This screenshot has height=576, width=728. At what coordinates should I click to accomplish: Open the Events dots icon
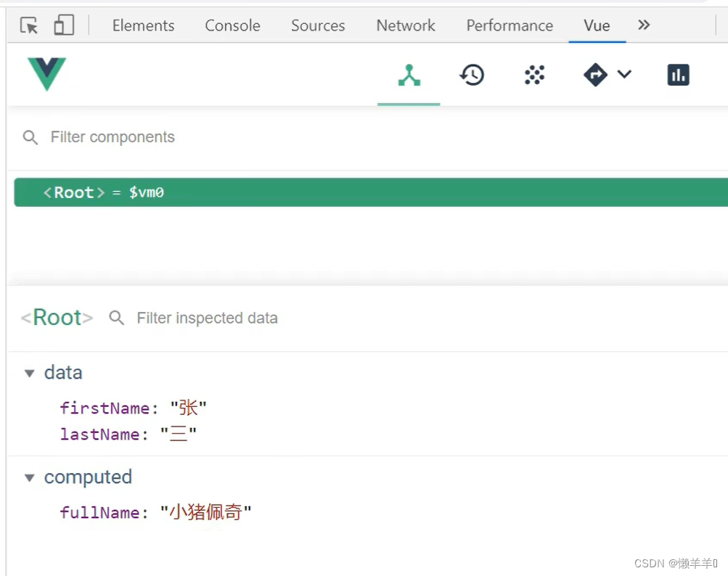(x=534, y=75)
